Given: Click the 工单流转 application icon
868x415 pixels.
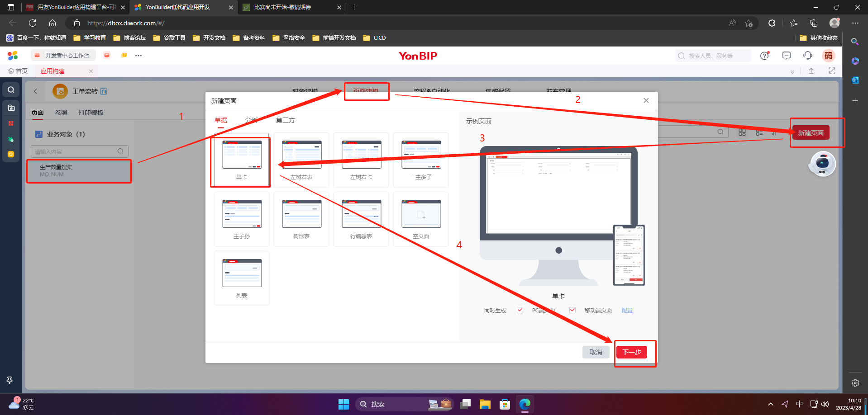Looking at the screenshot, I should (60, 91).
